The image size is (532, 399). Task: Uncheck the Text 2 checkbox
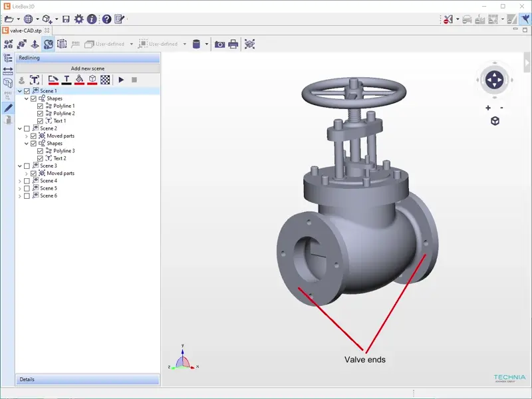(41, 158)
